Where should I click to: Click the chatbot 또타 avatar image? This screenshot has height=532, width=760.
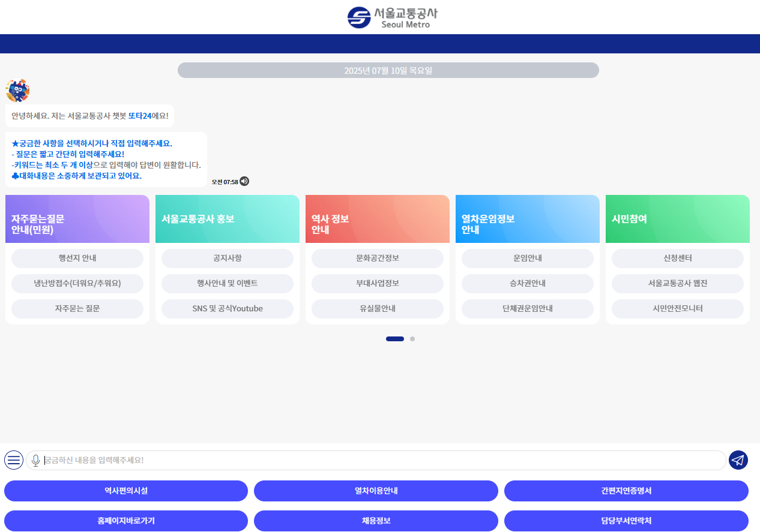point(17,91)
